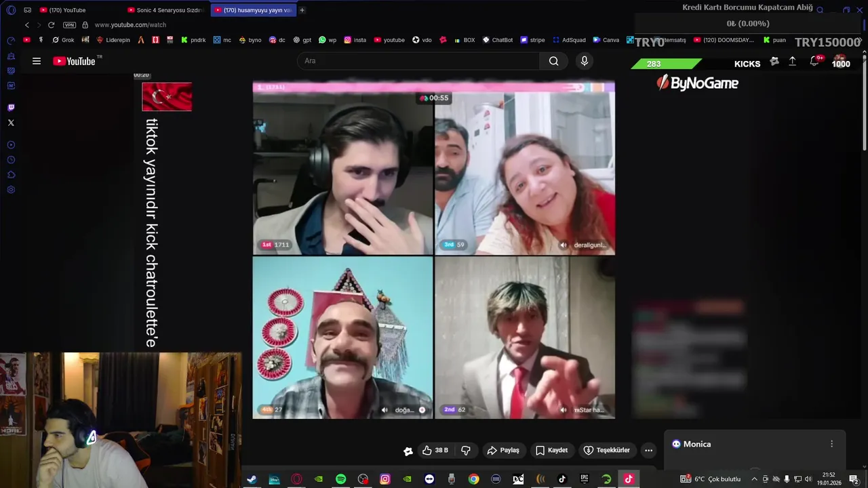Open the upload/create arrow icon
The image size is (868, 488).
(792, 61)
